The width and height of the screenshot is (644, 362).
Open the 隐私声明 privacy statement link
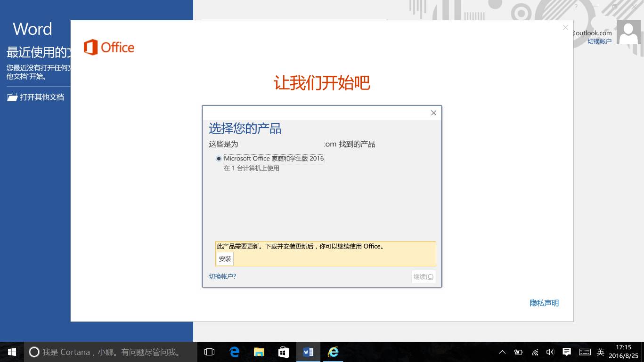click(x=544, y=303)
